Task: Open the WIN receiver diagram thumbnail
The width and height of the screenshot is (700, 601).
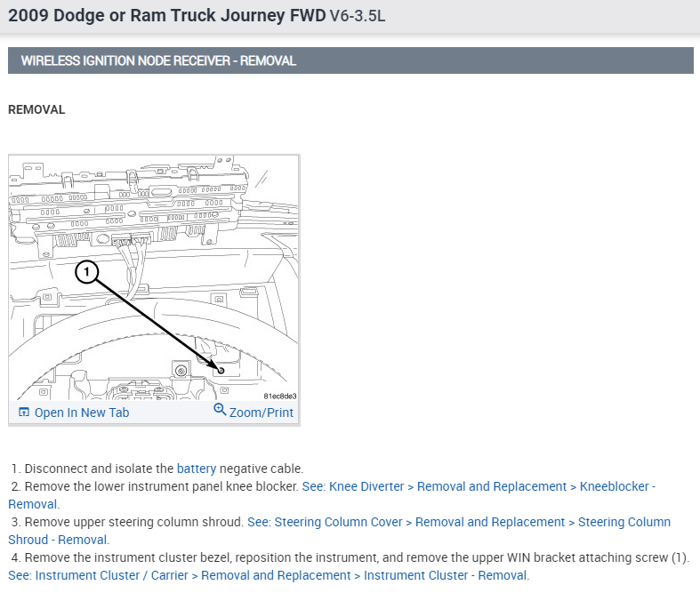Action: (x=154, y=277)
